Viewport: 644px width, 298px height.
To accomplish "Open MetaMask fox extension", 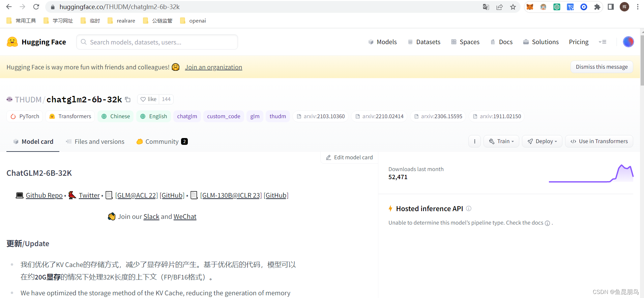I will (530, 7).
